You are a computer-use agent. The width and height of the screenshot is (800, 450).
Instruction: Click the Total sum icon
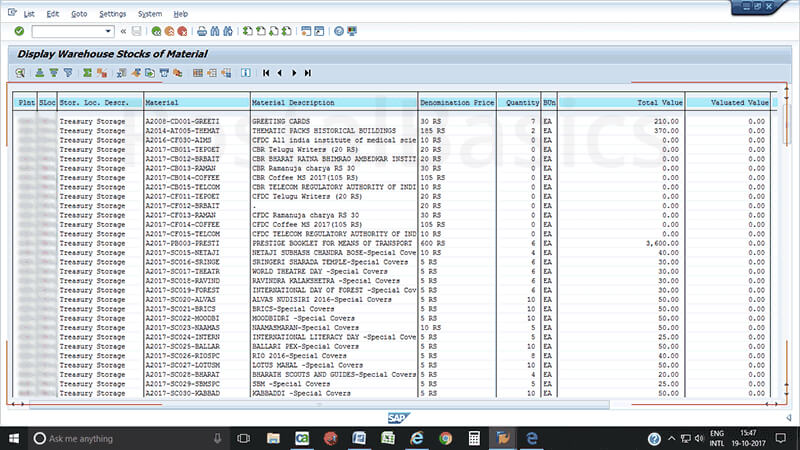click(88, 73)
